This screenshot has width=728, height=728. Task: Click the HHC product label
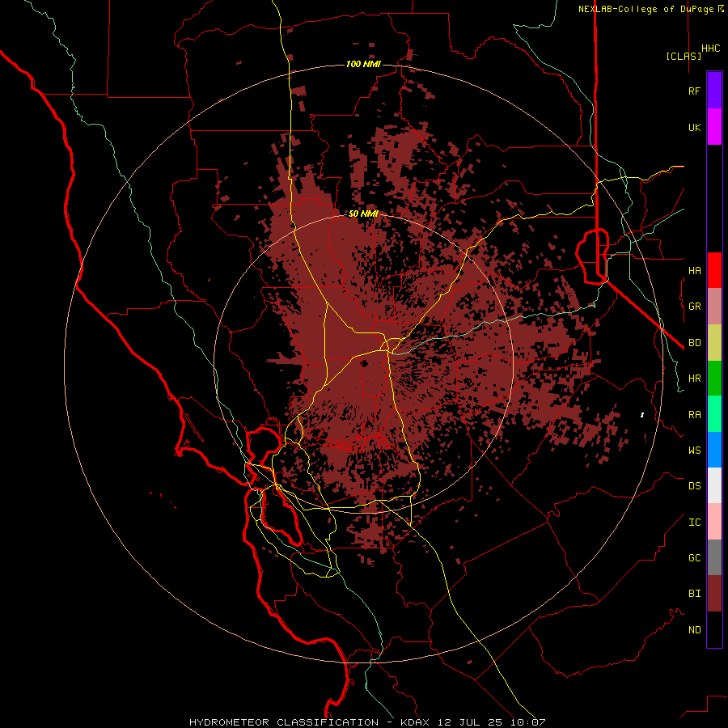710,49
